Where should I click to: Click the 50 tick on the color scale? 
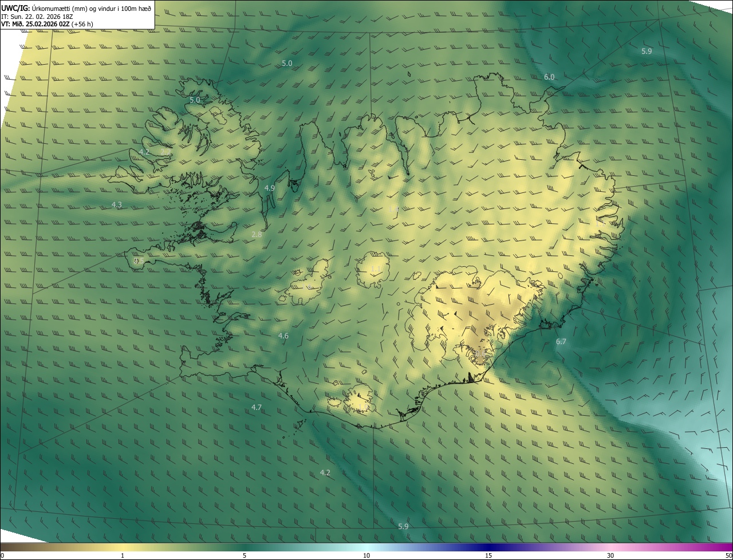click(728, 555)
